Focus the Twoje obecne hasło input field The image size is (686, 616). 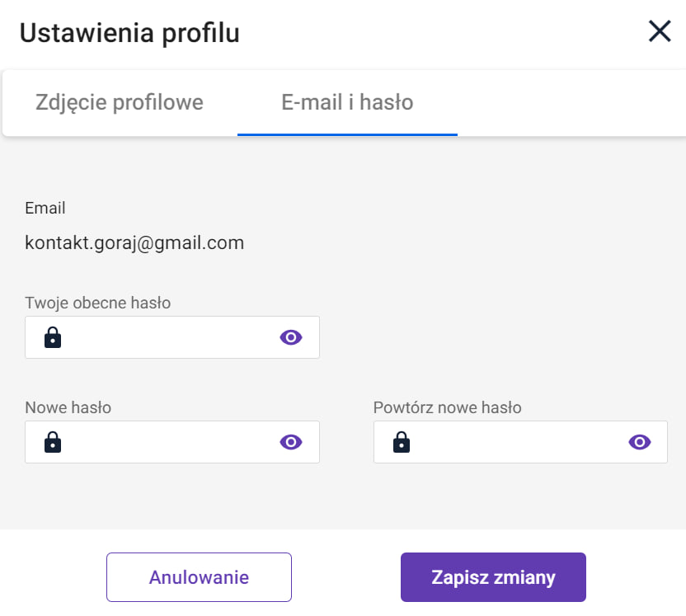point(172,337)
